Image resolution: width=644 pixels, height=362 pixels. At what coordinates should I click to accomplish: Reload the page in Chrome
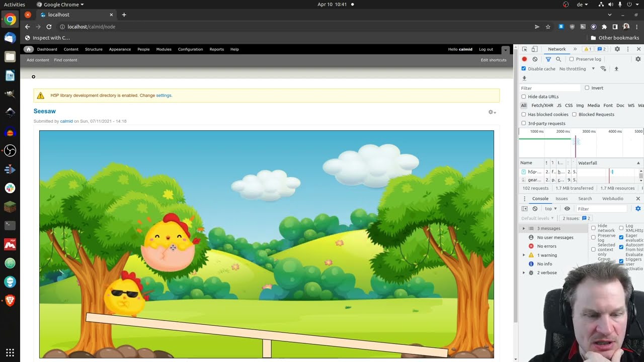coord(49,27)
